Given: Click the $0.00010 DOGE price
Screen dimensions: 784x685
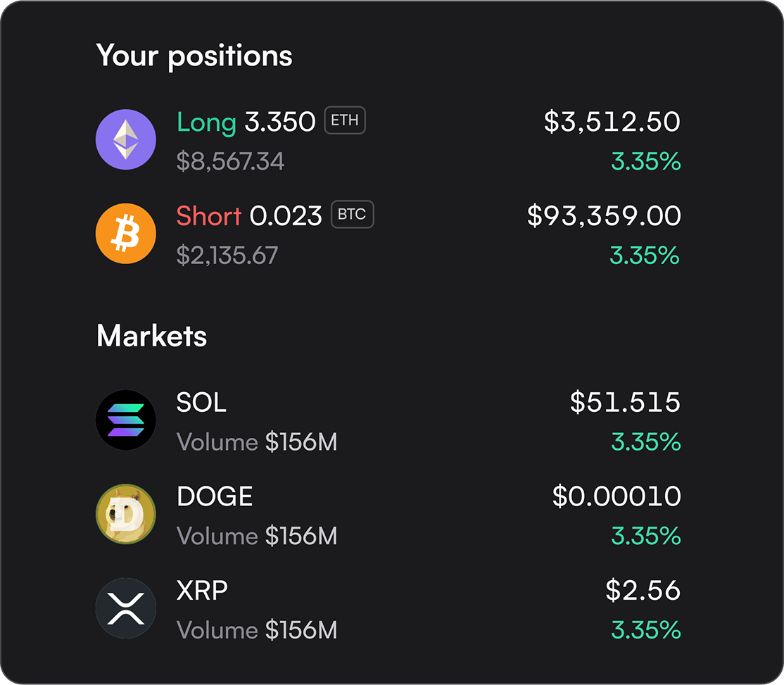Looking at the screenshot, I should point(617,496).
